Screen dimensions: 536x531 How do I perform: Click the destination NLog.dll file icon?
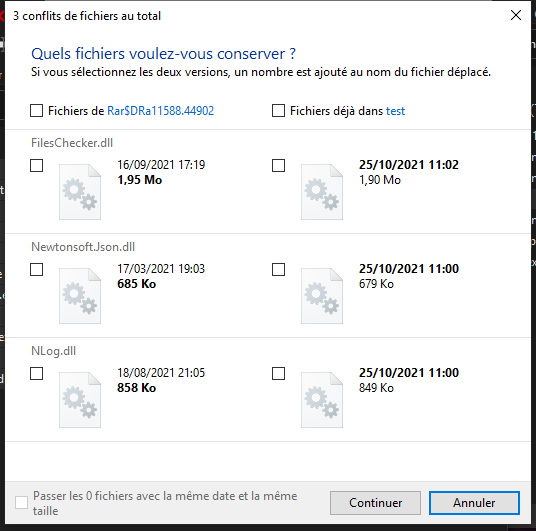coord(322,400)
